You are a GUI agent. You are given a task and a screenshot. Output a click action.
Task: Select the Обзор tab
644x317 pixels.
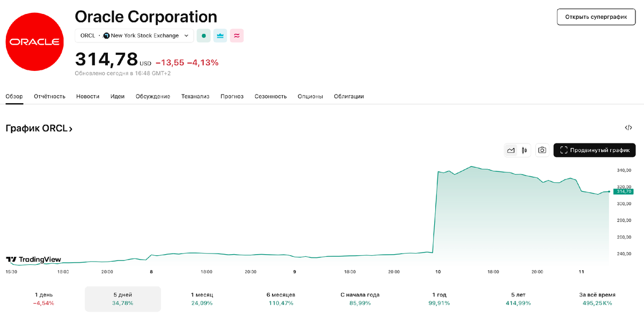(x=14, y=96)
